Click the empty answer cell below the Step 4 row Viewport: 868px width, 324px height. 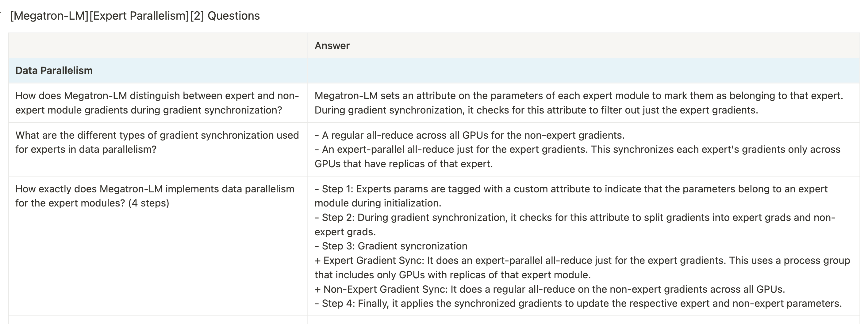coord(583,320)
